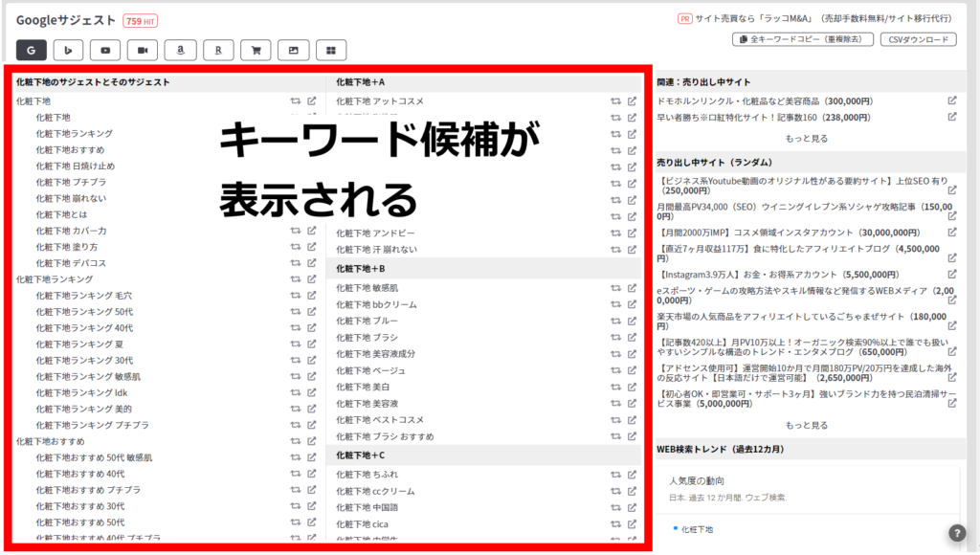Screen dimensions: 980x555
Task: Open external link for 化粧下地 アットコスメ
Action: pos(632,100)
